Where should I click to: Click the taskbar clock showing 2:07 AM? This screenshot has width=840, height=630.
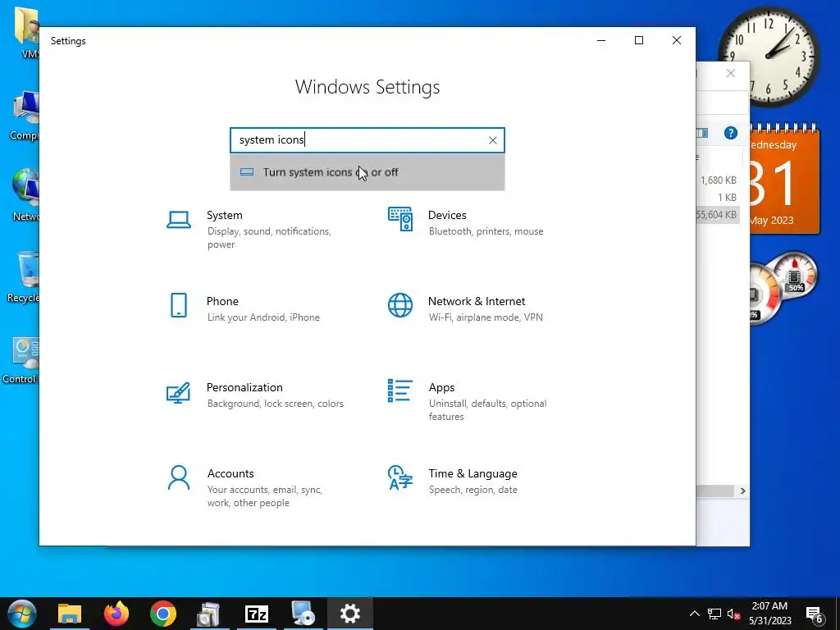(769, 614)
